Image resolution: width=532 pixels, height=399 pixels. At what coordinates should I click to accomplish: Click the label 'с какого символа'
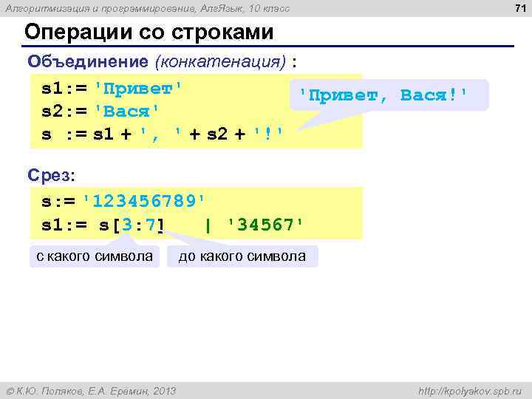95,256
